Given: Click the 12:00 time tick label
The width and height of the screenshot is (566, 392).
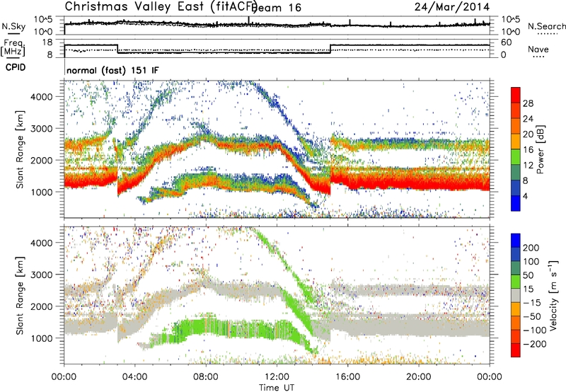Looking at the screenshot, I should (277, 377).
